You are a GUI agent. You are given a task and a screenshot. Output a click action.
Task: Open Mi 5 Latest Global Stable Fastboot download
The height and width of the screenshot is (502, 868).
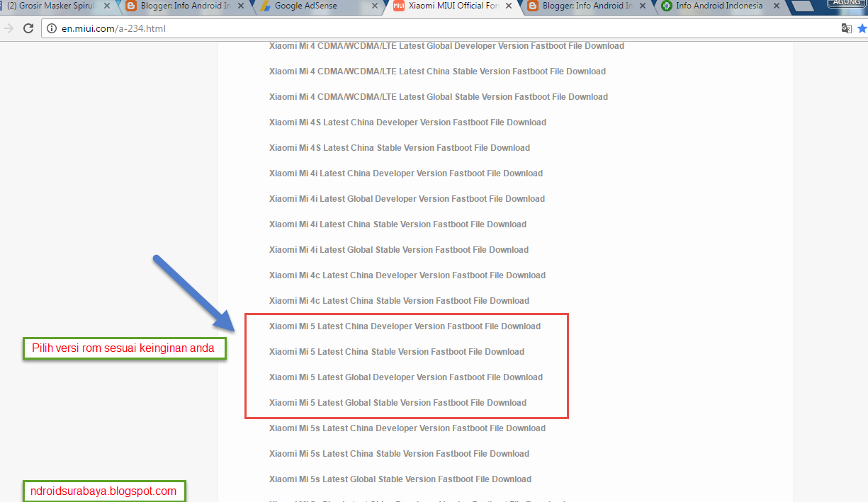coord(398,403)
